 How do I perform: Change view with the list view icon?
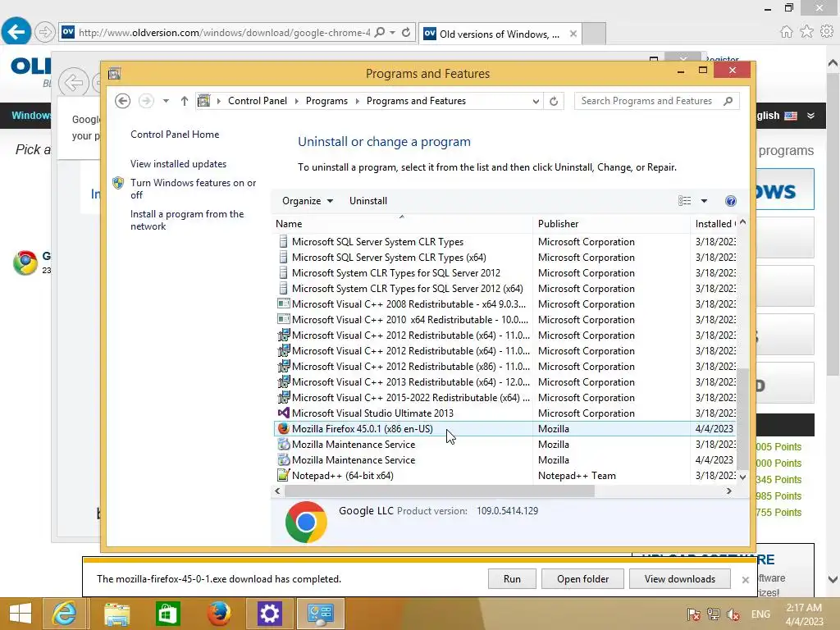(684, 201)
